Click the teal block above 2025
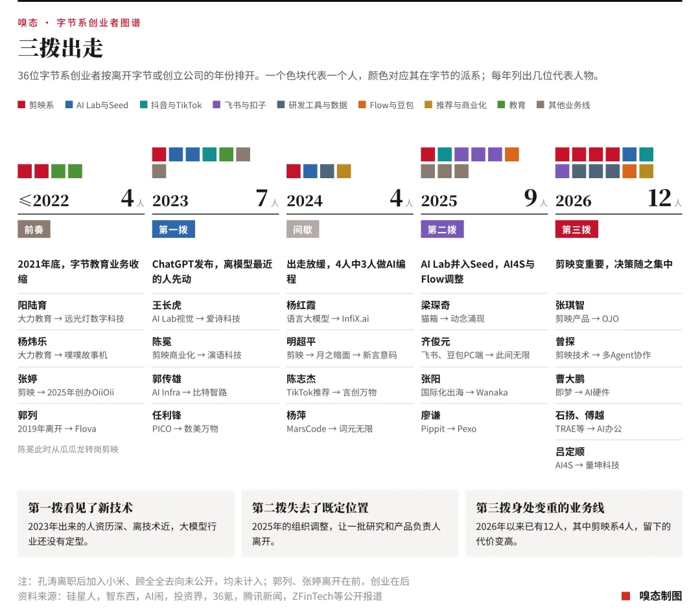Image resolution: width=700 pixels, height=611 pixels. pos(445,154)
